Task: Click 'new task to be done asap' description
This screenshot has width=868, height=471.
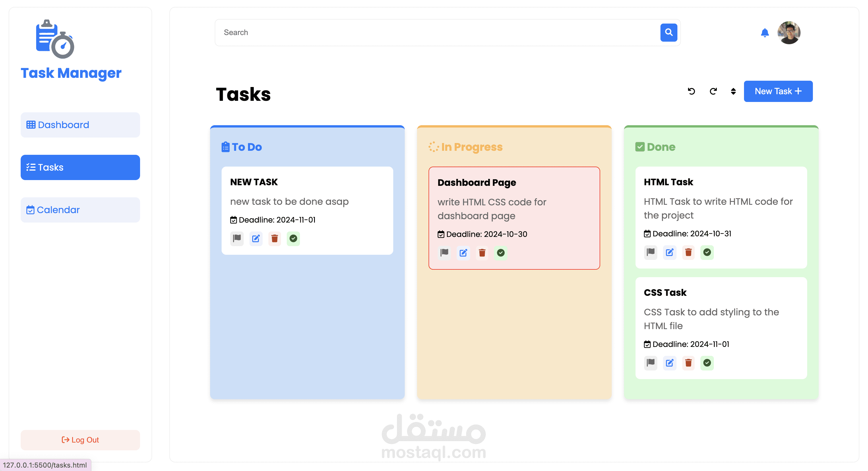Action: pos(289,202)
